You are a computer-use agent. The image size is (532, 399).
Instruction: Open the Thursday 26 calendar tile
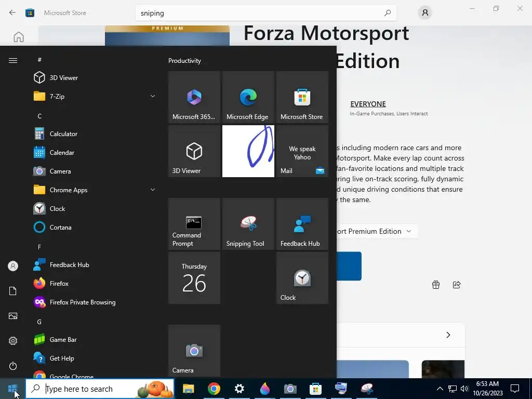194,278
